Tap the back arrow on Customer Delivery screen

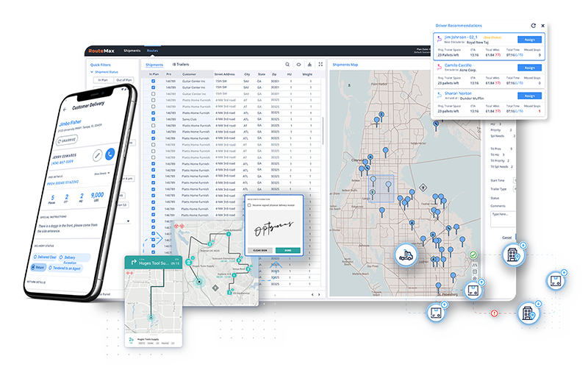point(65,109)
